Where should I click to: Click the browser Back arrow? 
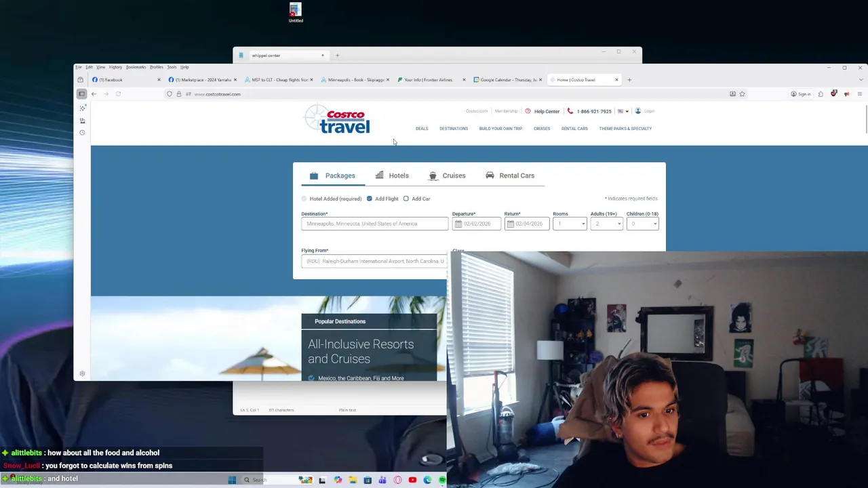point(94,94)
